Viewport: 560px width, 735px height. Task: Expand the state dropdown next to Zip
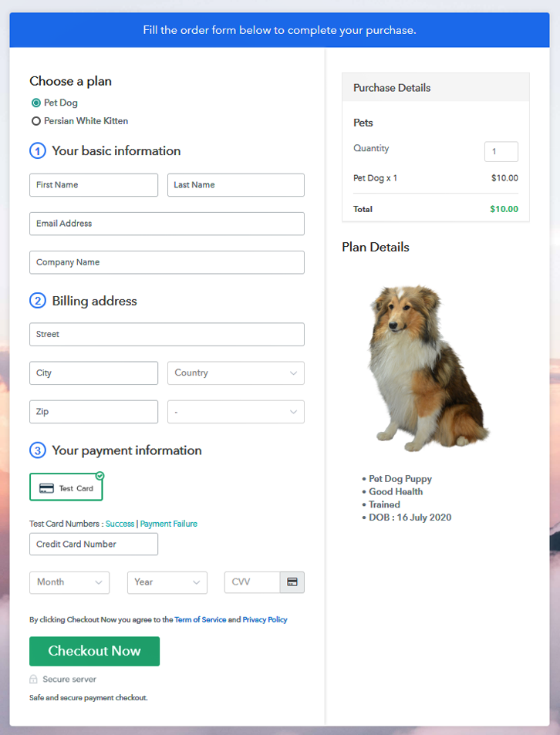[x=235, y=412]
